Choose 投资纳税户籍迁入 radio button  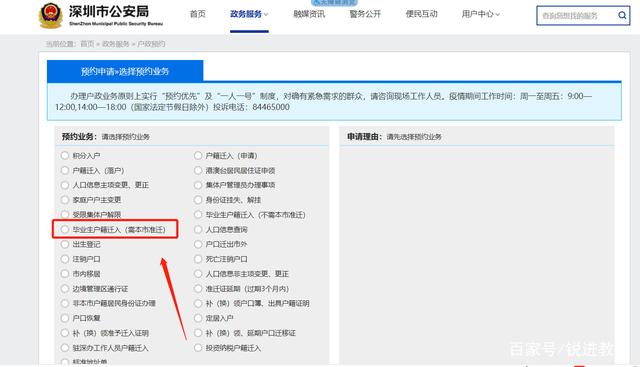pyautogui.click(x=198, y=348)
